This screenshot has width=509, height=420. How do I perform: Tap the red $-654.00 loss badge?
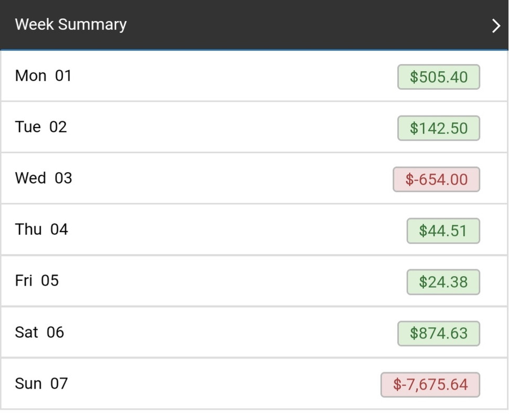pyautogui.click(x=436, y=180)
